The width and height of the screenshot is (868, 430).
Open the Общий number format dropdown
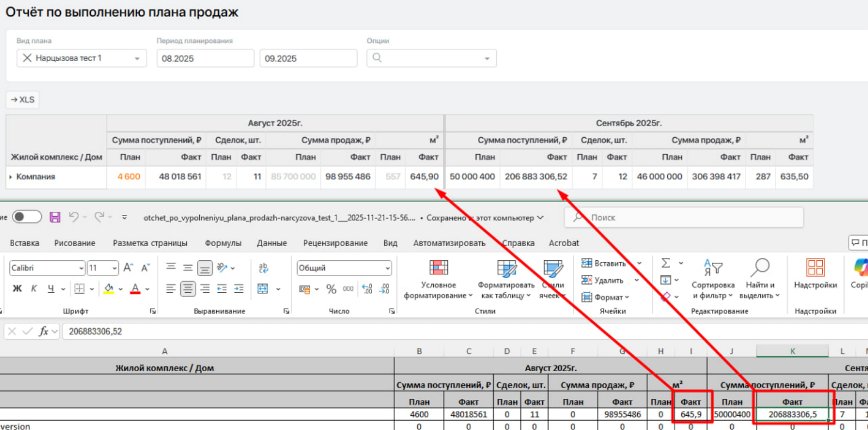click(387, 268)
